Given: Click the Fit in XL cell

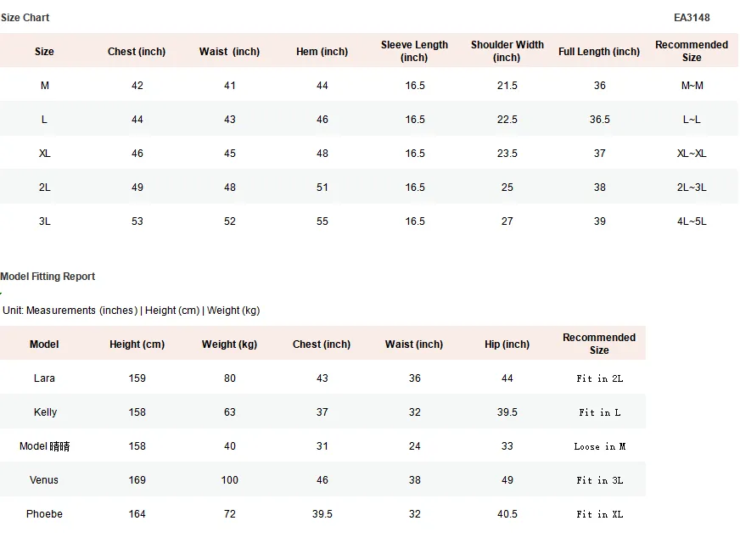Looking at the screenshot, I should [x=599, y=514].
